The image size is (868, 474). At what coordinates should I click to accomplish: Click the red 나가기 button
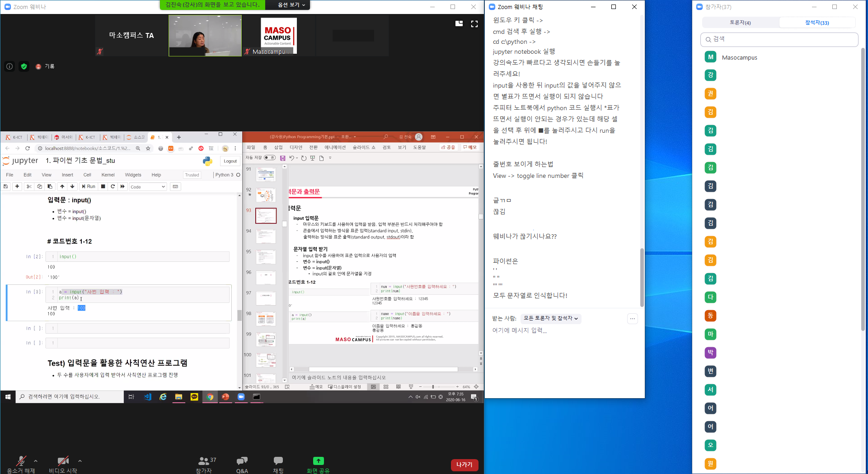coord(464,465)
